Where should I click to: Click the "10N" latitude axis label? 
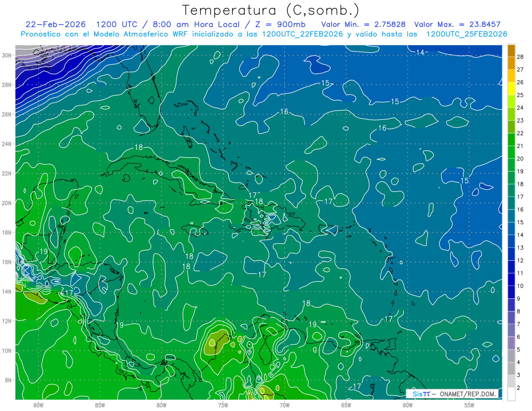pos(7,350)
